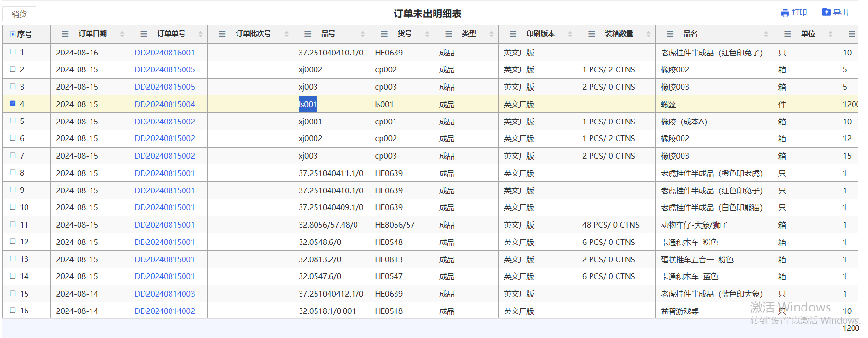Sort by 类型 using sort arrows
This screenshot has width=868, height=338.
[492, 34]
